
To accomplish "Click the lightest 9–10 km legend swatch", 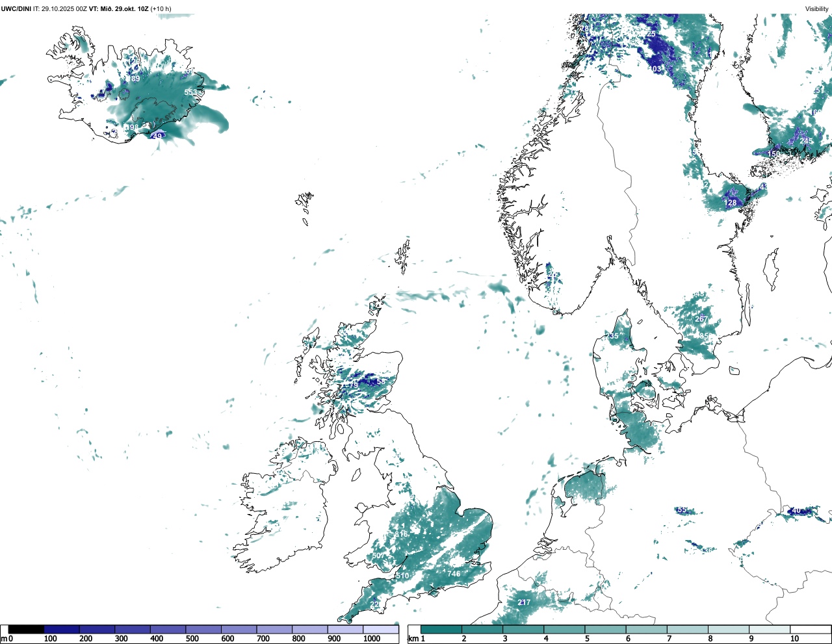I will coord(770,630).
